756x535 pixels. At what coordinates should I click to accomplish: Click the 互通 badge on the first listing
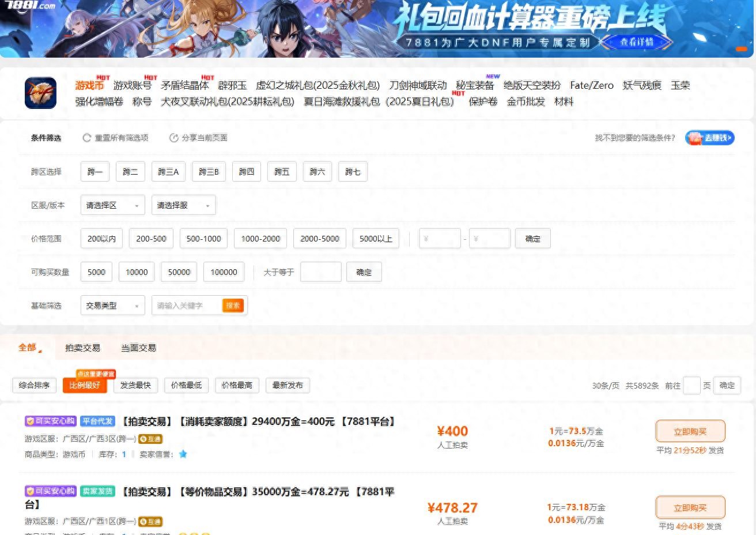[150, 439]
